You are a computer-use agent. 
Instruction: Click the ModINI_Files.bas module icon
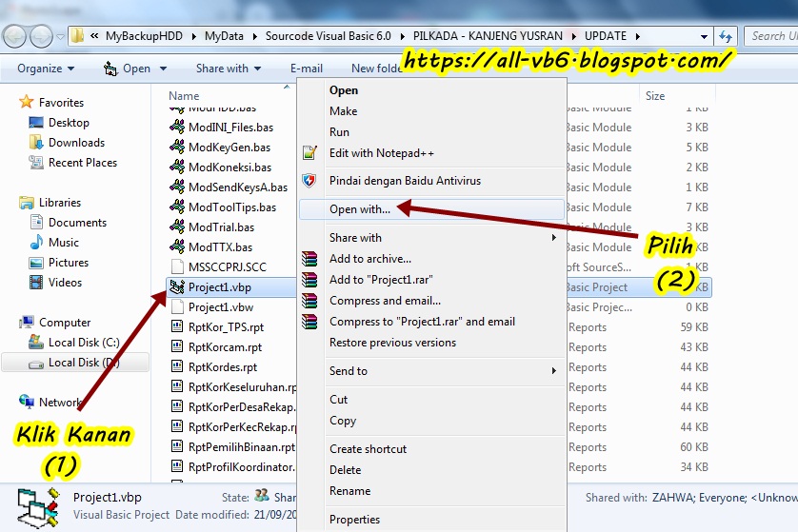(177, 127)
